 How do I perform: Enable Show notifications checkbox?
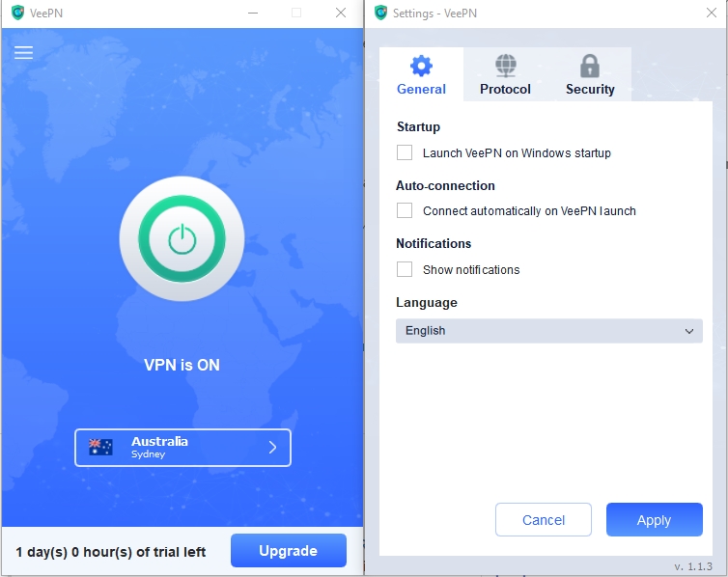tap(405, 269)
